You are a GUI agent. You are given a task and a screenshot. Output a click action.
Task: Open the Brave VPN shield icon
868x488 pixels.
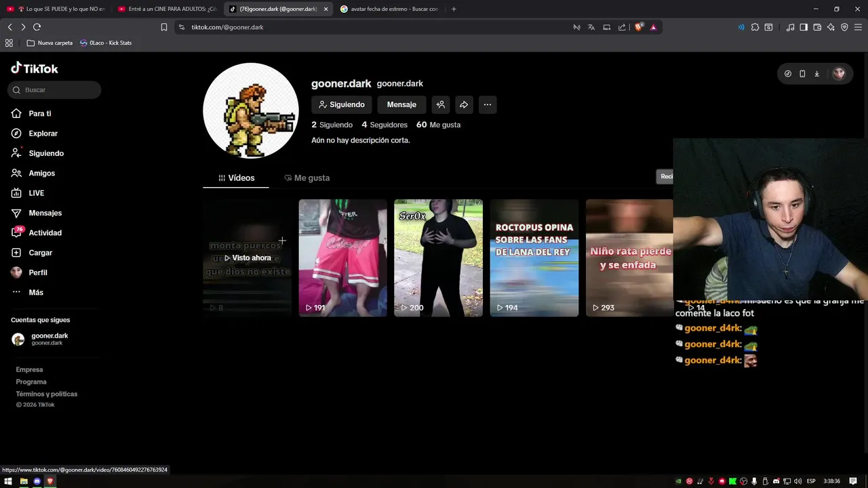(x=844, y=27)
